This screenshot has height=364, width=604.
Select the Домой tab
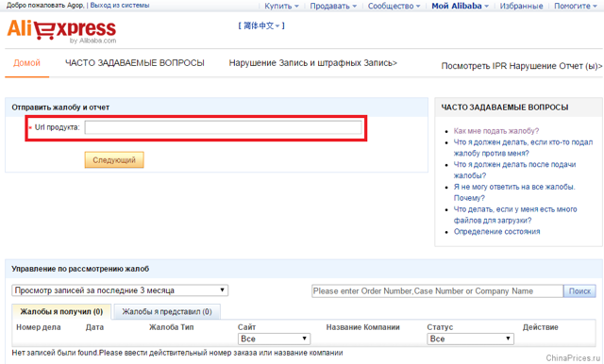pyautogui.click(x=26, y=63)
